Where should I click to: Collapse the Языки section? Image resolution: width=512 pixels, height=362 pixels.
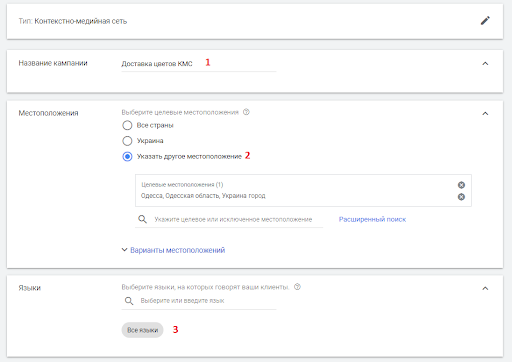click(x=485, y=288)
